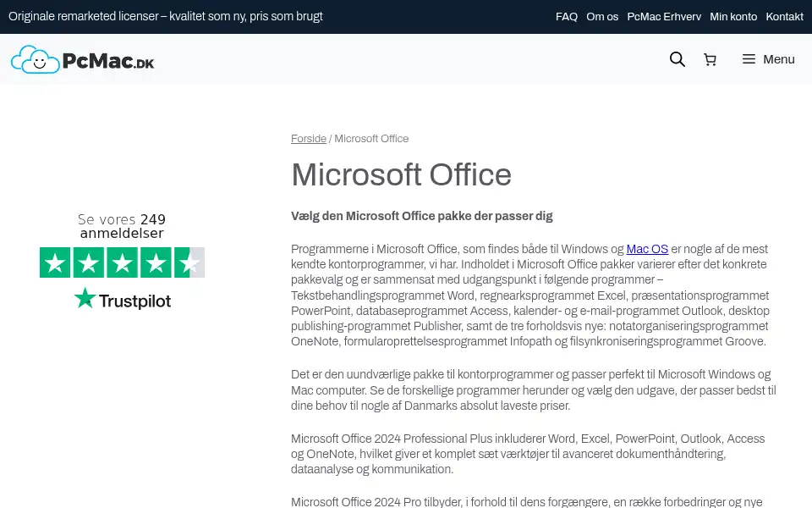Open the hamburger Menu button
Viewport: 812px width, 508px height.
click(x=768, y=59)
